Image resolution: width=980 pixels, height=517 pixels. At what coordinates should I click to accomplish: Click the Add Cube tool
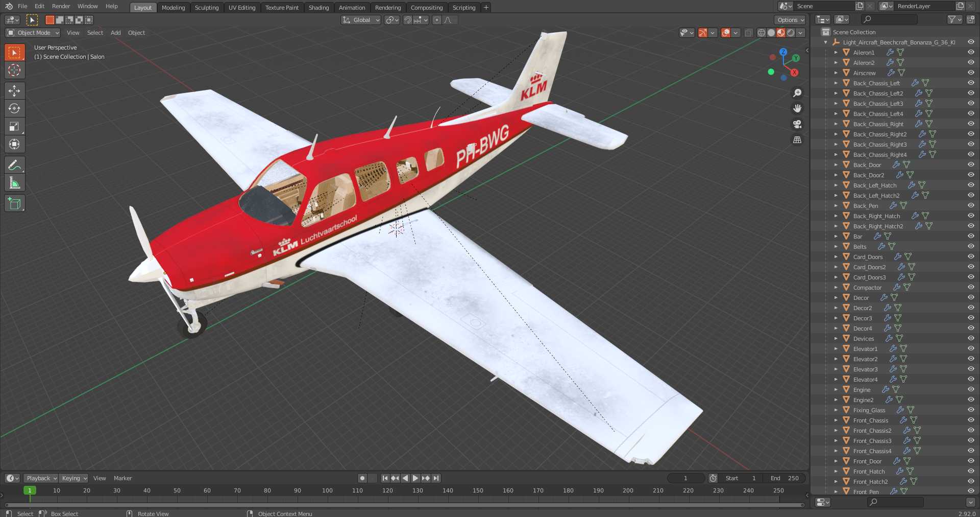point(14,204)
